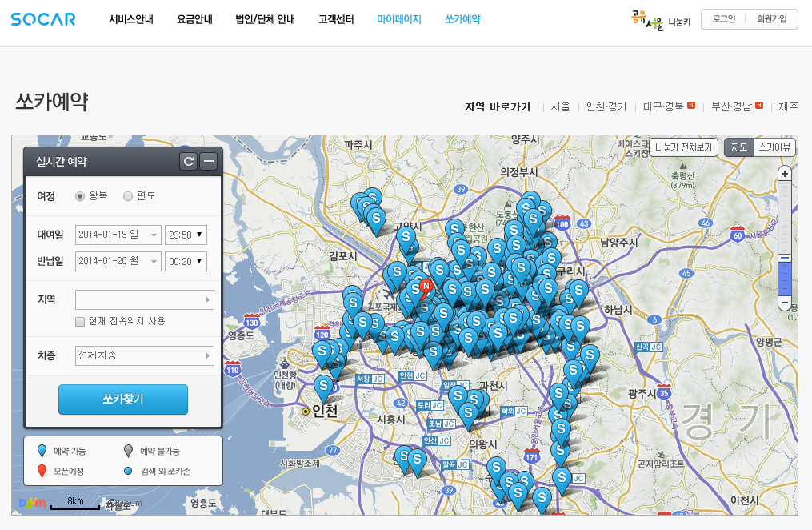Screen dimensions: 812x530
Task: Open the 대여일 date dropdown
Action: [x=118, y=235]
